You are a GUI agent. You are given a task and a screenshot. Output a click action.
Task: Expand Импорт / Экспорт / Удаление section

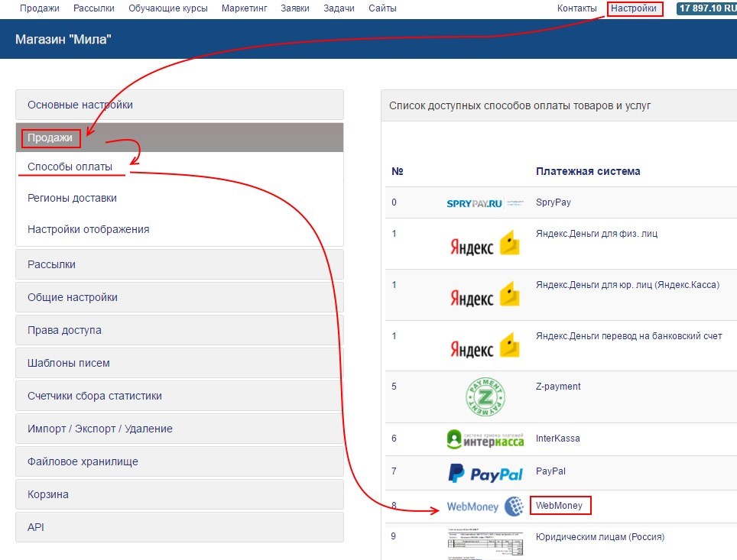180,429
